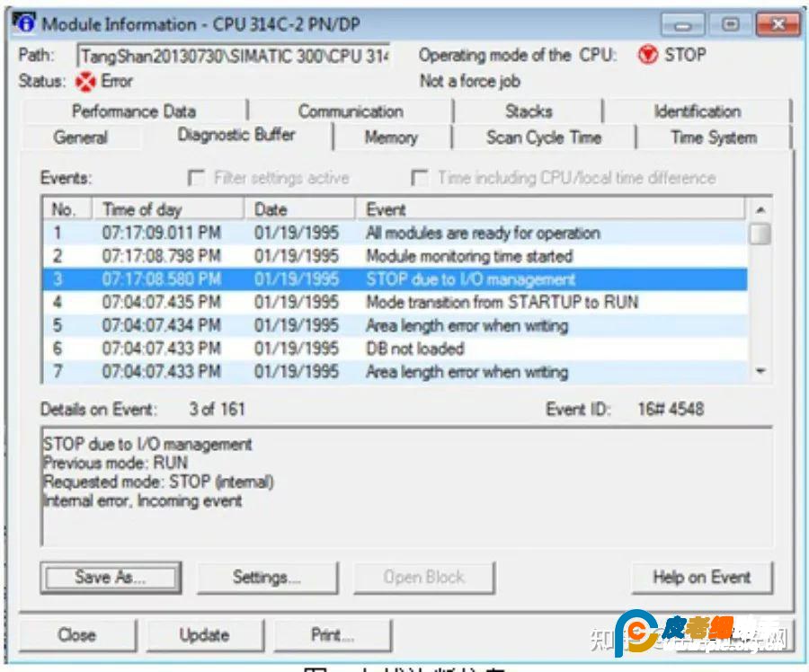Select event 'All modules are ready for operation'
The height and width of the screenshot is (672, 809).
click(396, 233)
